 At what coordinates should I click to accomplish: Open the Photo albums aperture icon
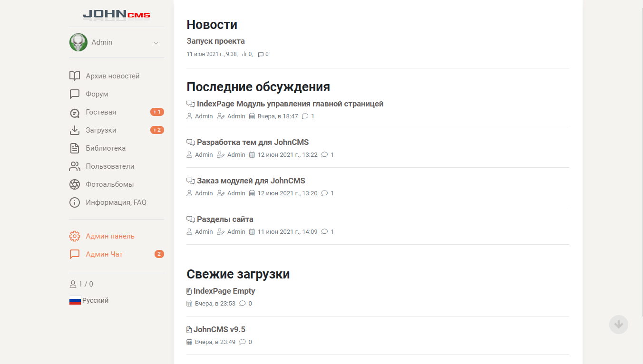click(x=75, y=184)
